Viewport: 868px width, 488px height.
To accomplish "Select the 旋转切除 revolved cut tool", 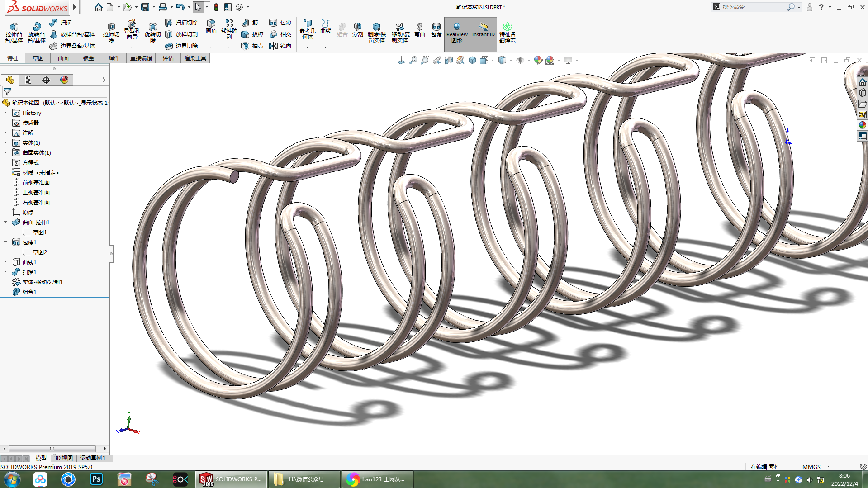I will click(x=152, y=33).
